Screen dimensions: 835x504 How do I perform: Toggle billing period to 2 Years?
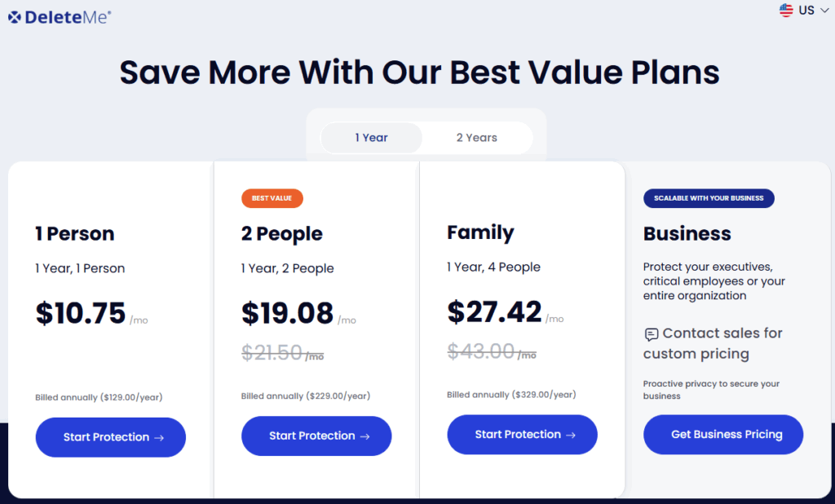tap(477, 137)
